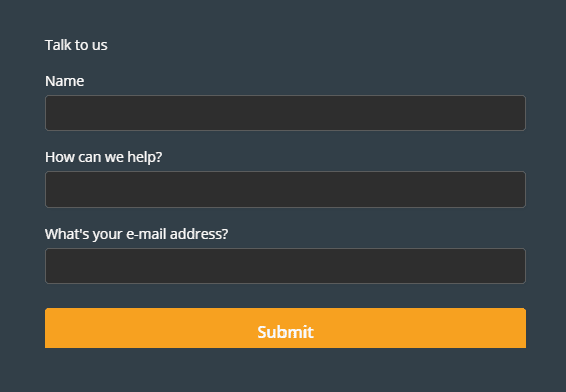Place cursor in the first text box under Name
Image resolution: width=566 pixels, height=392 pixels.
(285, 113)
